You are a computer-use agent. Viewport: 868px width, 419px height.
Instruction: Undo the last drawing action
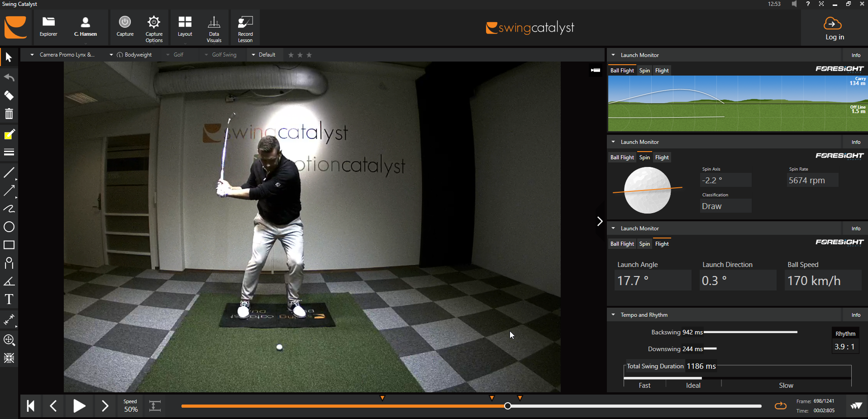coord(9,77)
